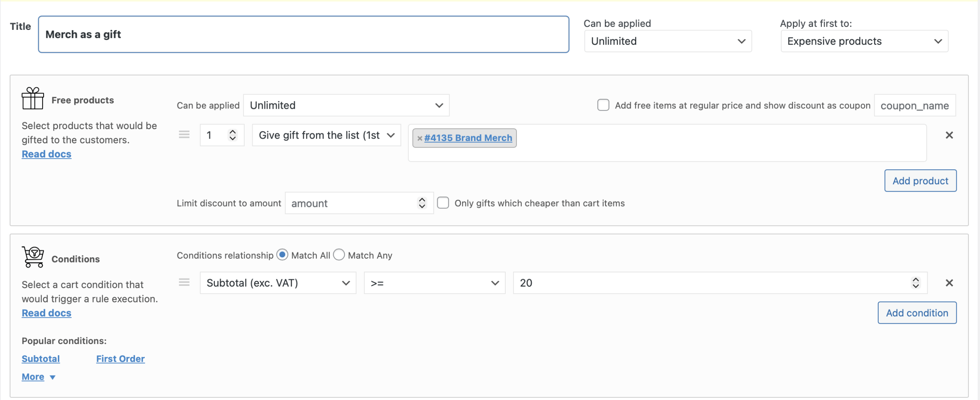Enable free items at regular price checkbox
This screenshot has width=980, height=400.
point(603,105)
